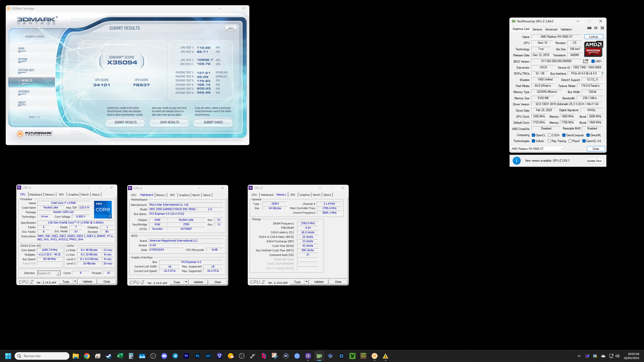Open Steam from the taskbar
This screenshot has height=362, width=644.
pos(109,356)
